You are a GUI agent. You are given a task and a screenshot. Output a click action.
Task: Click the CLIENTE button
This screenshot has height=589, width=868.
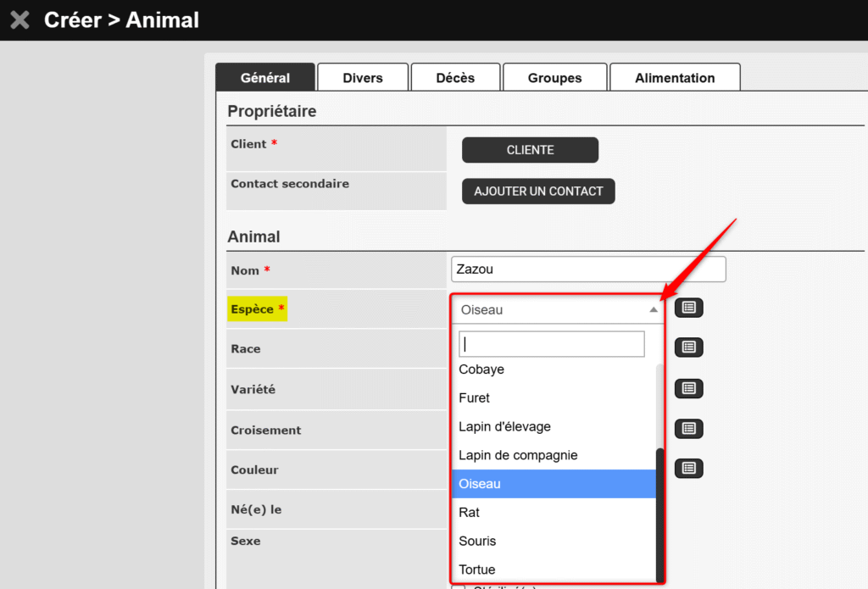click(530, 150)
